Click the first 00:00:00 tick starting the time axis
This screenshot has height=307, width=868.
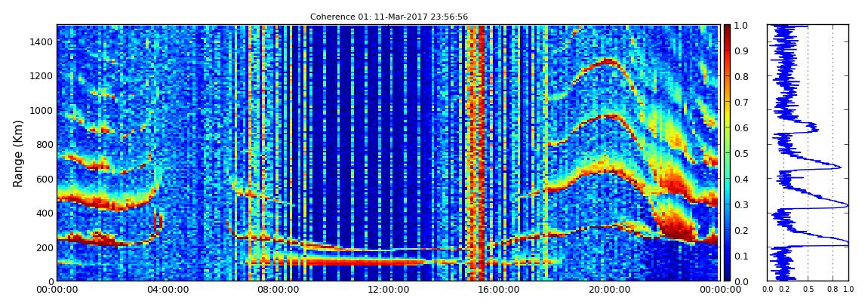(x=57, y=290)
